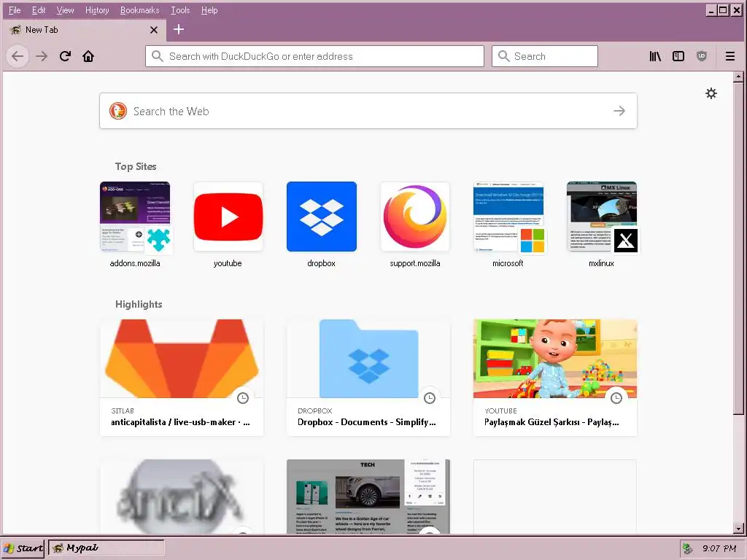Click the GITLAB source label
The width and height of the screenshot is (747, 560).
pos(123,411)
